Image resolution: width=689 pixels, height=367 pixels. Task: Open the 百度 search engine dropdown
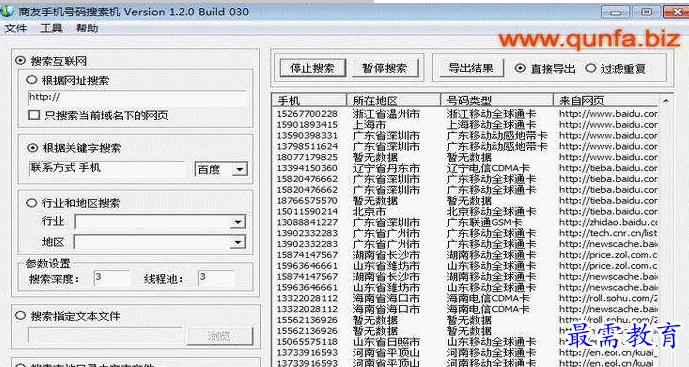[240, 169]
